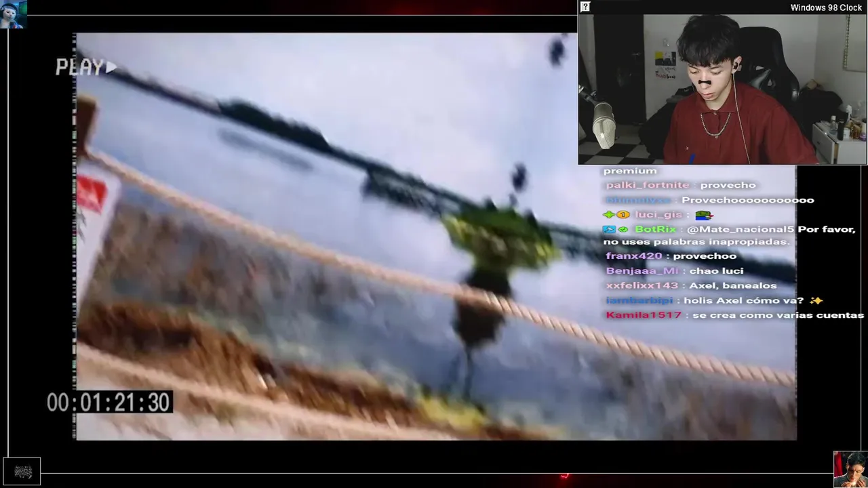868x488 pixels.
Task: Click the PLAY indicator on the VHS overlay
Action: point(86,67)
